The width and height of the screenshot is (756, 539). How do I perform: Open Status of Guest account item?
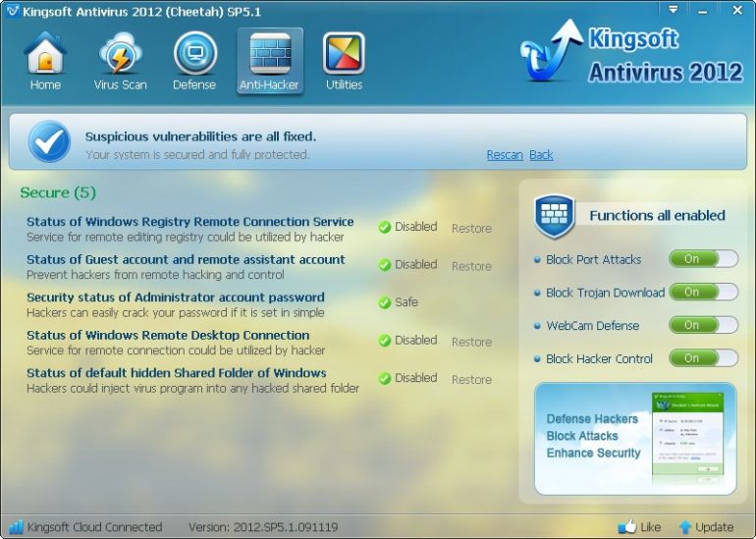[186, 259]
